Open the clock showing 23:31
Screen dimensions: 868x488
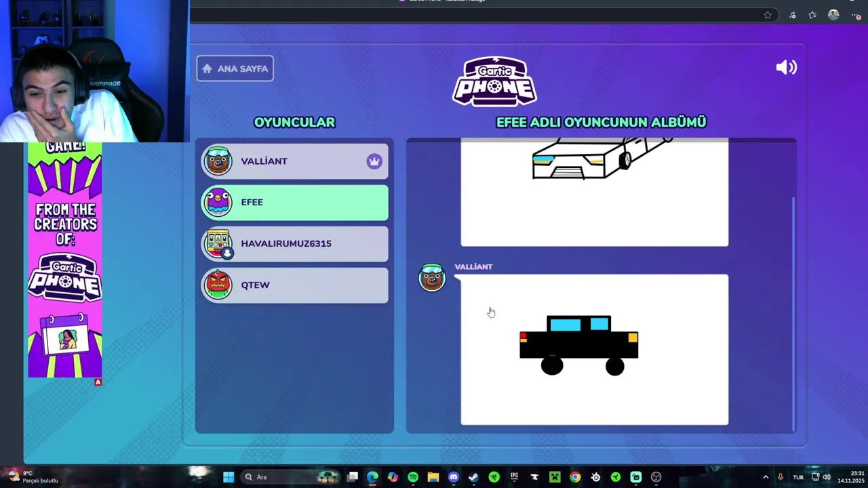(851, 477)
